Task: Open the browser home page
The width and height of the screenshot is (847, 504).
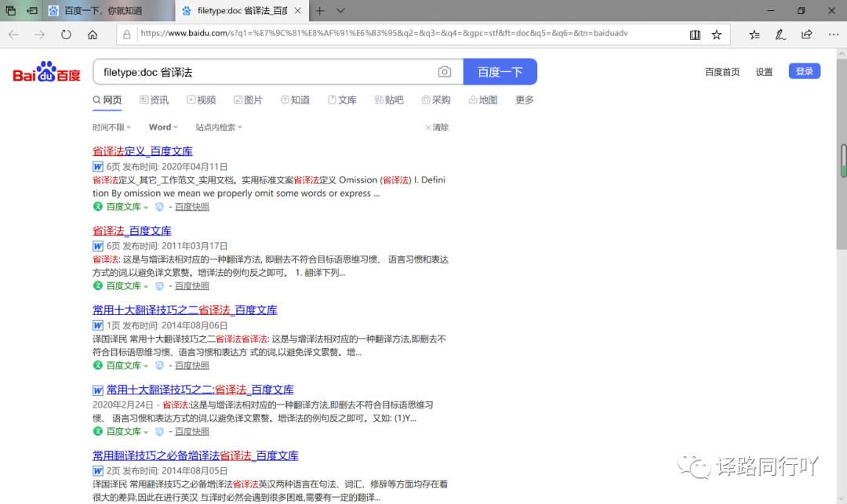Action: (93, 34)
